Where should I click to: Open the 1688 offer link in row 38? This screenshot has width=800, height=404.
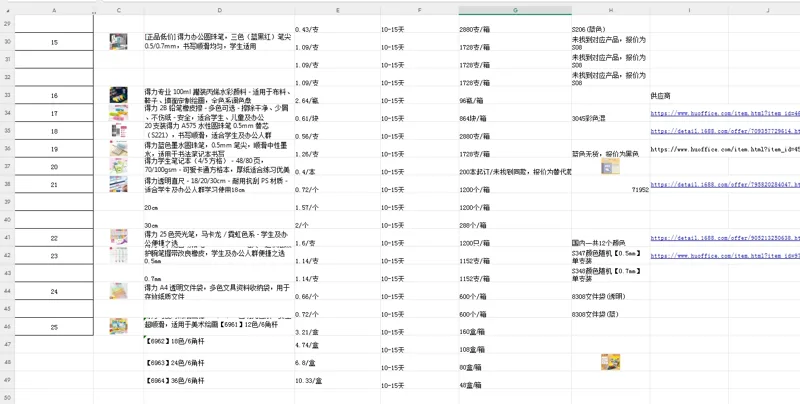(x=725, y=185)
